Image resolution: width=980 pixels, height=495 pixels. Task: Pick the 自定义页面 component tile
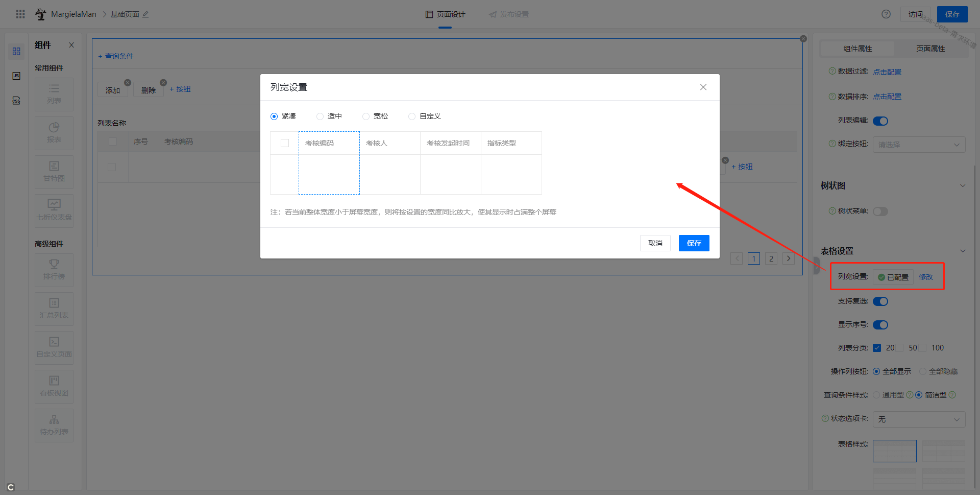pyautogui.click(x=54, y=347)
